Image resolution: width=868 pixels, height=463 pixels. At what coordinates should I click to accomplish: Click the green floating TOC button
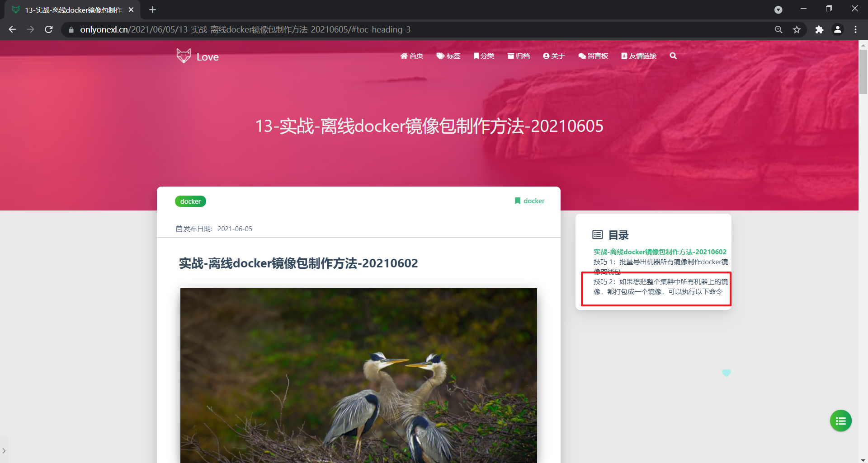(x=841, y=421)
